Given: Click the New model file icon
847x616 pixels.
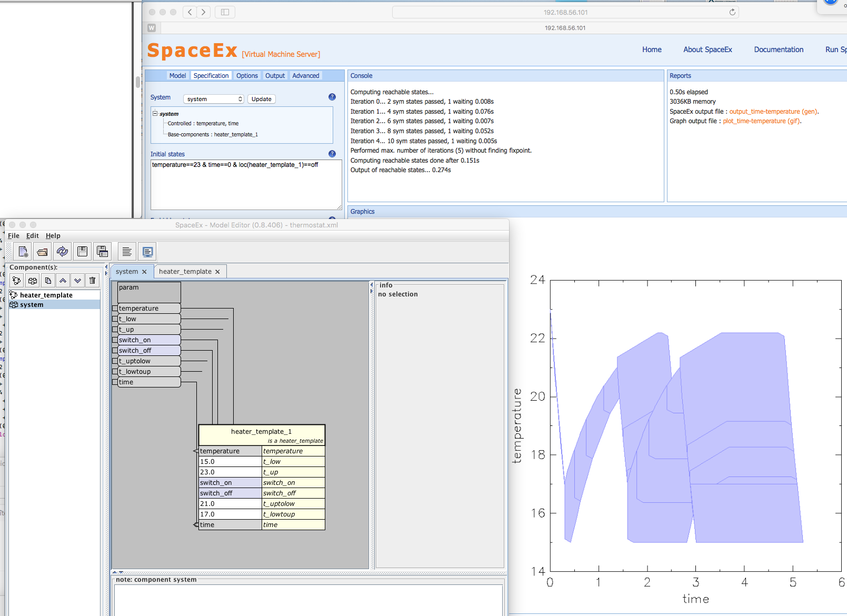Looking at the screenshot, I should pyautogui.click(x=23, y=252).
